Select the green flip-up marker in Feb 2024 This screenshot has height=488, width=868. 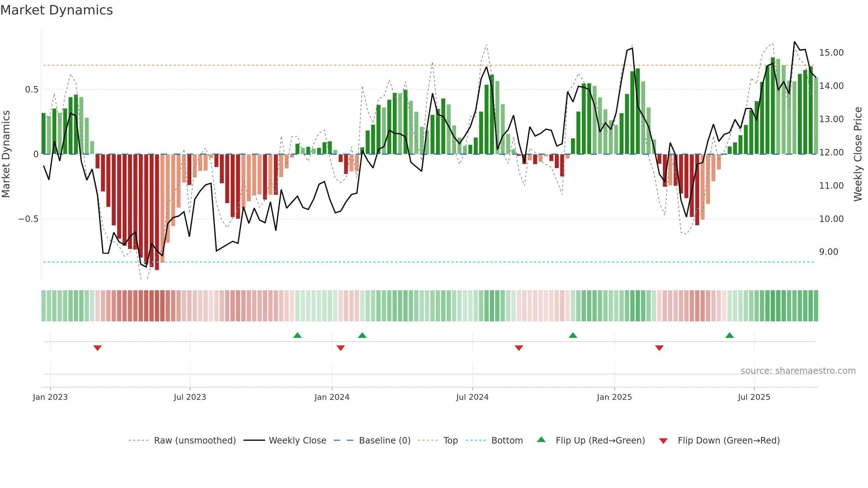tap(362, 335)
